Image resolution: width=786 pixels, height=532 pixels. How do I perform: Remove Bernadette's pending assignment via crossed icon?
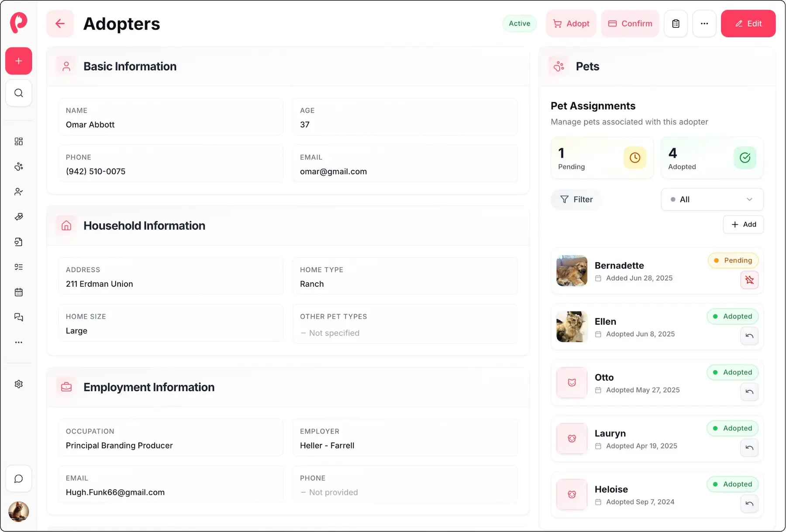[750, 280]
